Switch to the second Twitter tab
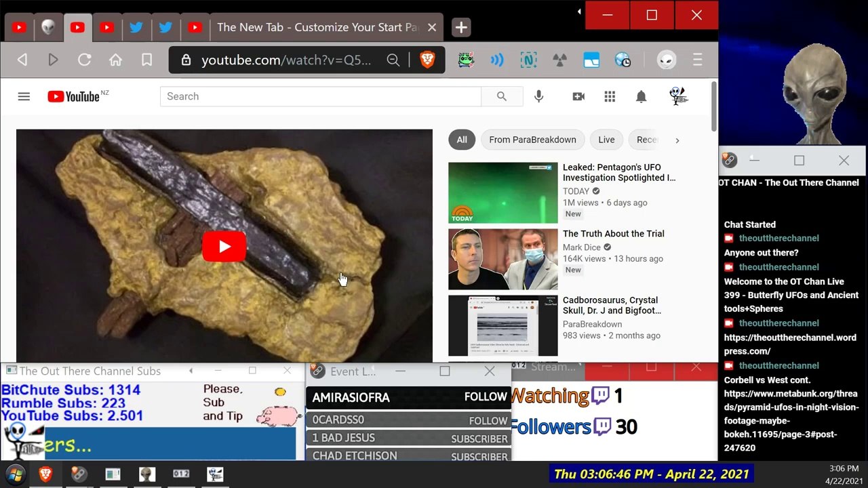This screenshot has width=868, height=488. pos(165,28)
